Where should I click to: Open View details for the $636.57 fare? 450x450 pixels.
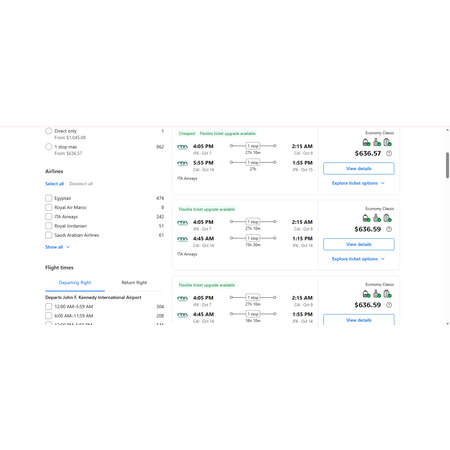(x=359, y=168)
